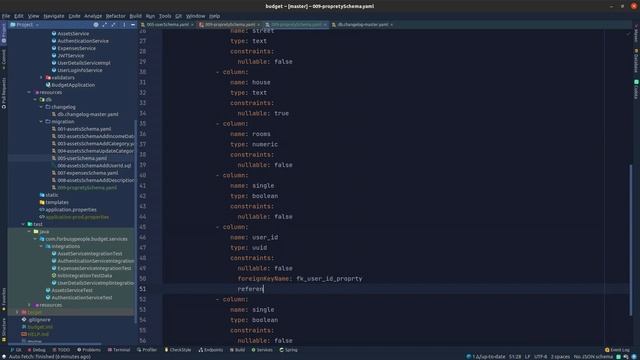640x360 pixels.
Task: Click the UTF-8 encoding selector in status bar
Action: (540, 357)
